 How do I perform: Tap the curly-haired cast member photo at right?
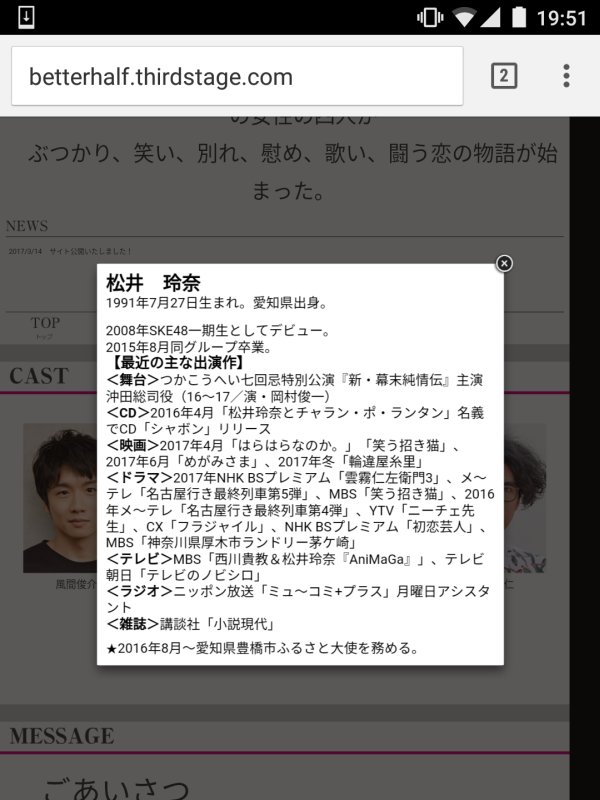(524, 498)
